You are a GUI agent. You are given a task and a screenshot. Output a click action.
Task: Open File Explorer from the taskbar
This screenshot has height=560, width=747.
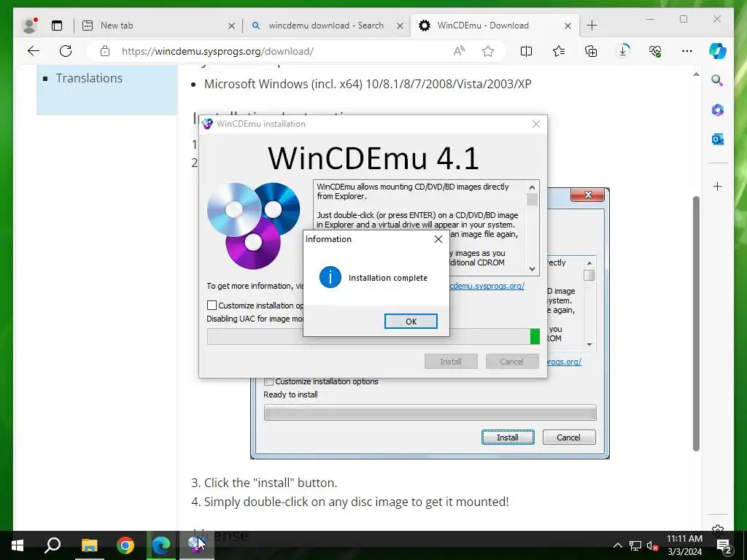pos(89,545)
